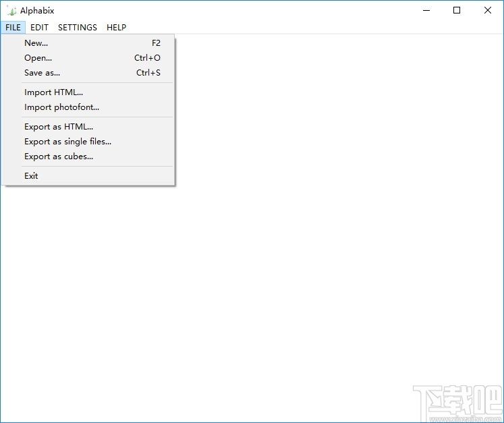Screen dimensions: 504x423
Task: Select Import photofont... option
Action: pyautogui.click(x=88, y=107)
